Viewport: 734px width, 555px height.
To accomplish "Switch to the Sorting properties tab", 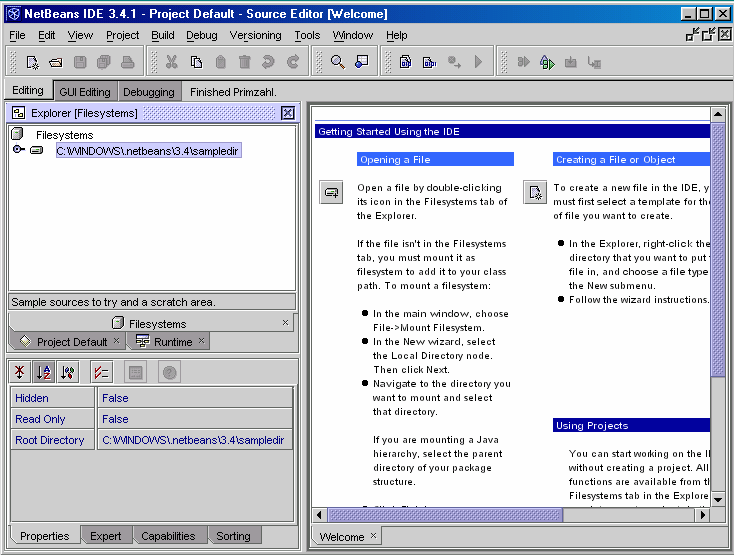I will tap(233, 536).
